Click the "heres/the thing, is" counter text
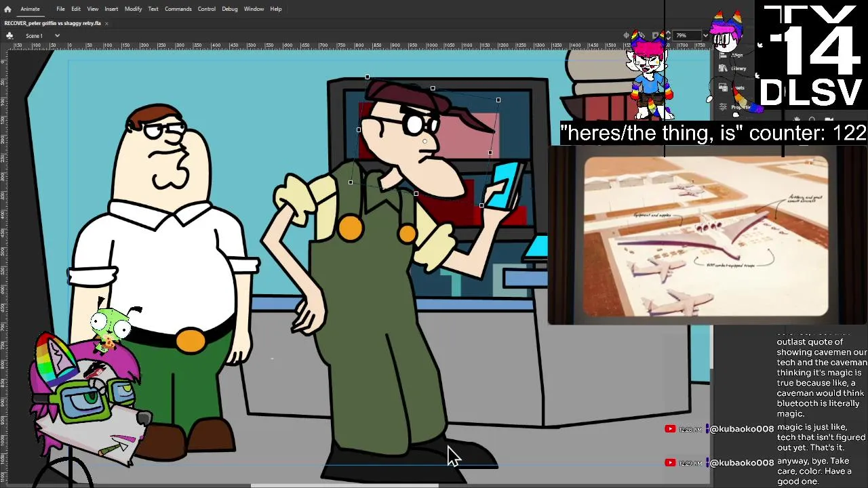868x488 pixels. pyautogui.click(x=713, y=133)
